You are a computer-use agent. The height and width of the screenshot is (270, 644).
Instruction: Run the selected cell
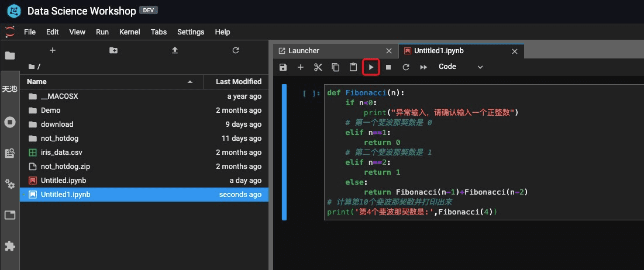tap(371, 67)
